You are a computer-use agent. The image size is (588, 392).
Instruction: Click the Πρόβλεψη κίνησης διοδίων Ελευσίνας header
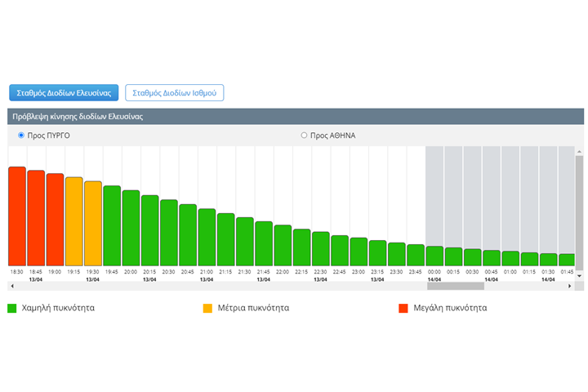click(x=296, y=116)
